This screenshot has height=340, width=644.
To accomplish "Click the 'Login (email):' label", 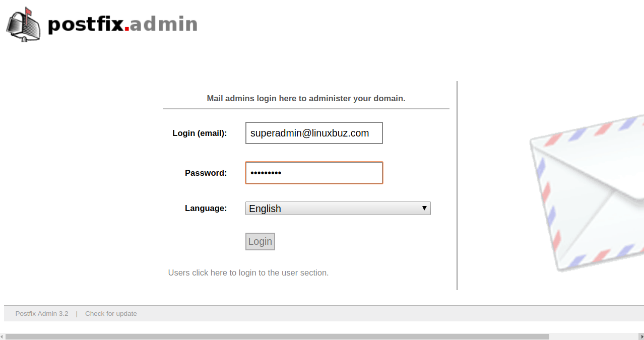I will click(x=200, y=133).
